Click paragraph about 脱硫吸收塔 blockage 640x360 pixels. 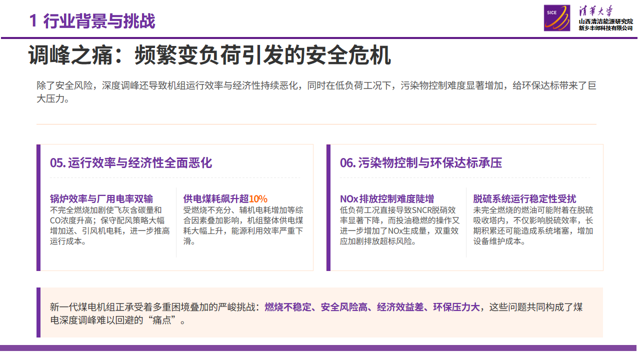click(533, 226)
